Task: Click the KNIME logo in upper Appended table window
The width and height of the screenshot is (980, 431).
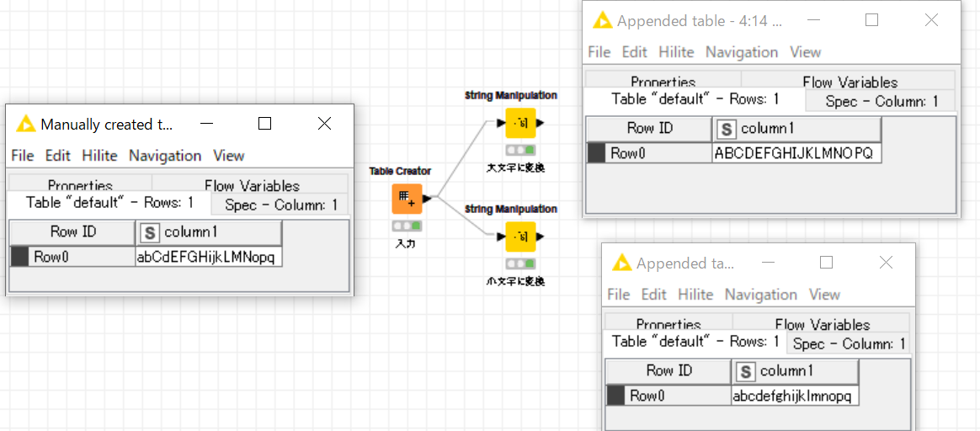Action: click(602, 20)
